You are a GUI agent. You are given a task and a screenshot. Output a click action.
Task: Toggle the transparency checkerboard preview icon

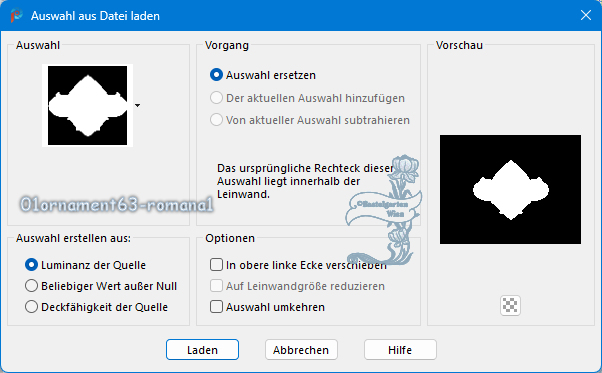click(510, 305)
